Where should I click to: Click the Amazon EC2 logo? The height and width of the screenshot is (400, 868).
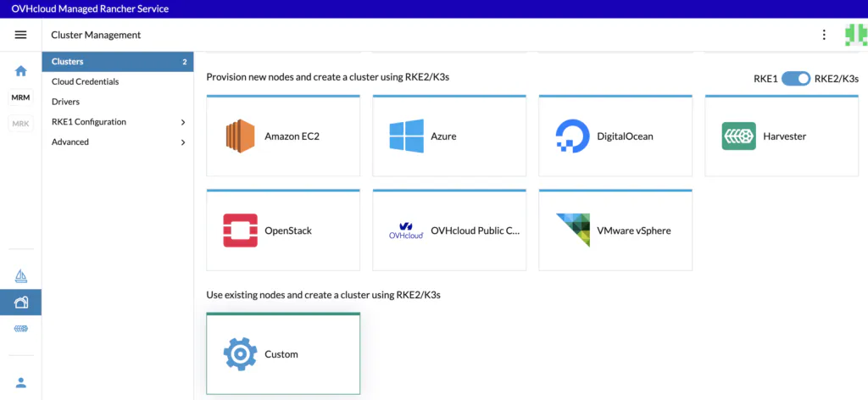coord(240,136)
